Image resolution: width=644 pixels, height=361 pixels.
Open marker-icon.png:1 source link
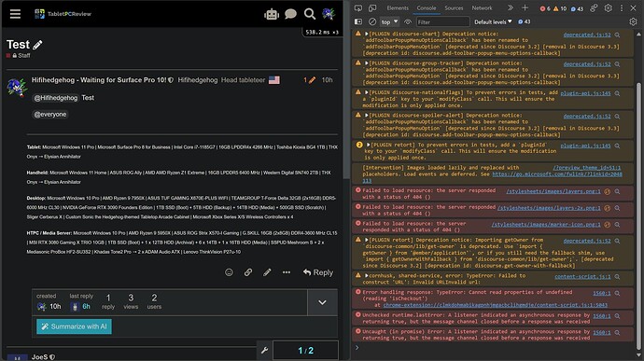pos(546,225)
